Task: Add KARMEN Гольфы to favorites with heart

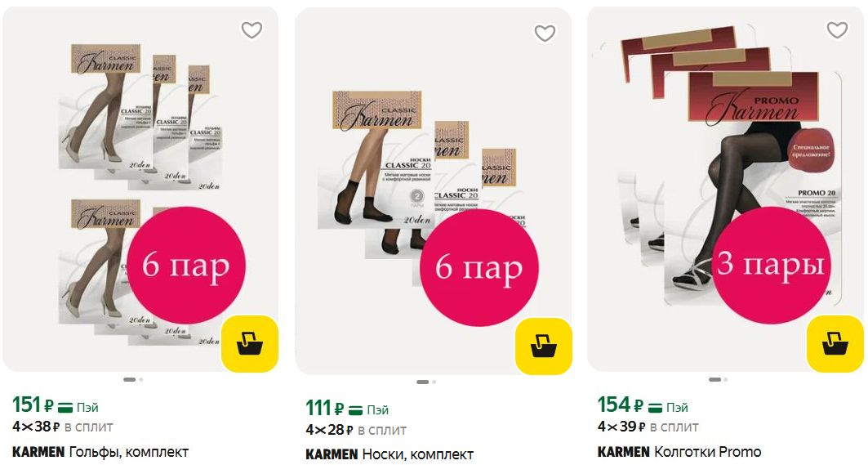Action: pyautogui.click(x=251, y=30)
